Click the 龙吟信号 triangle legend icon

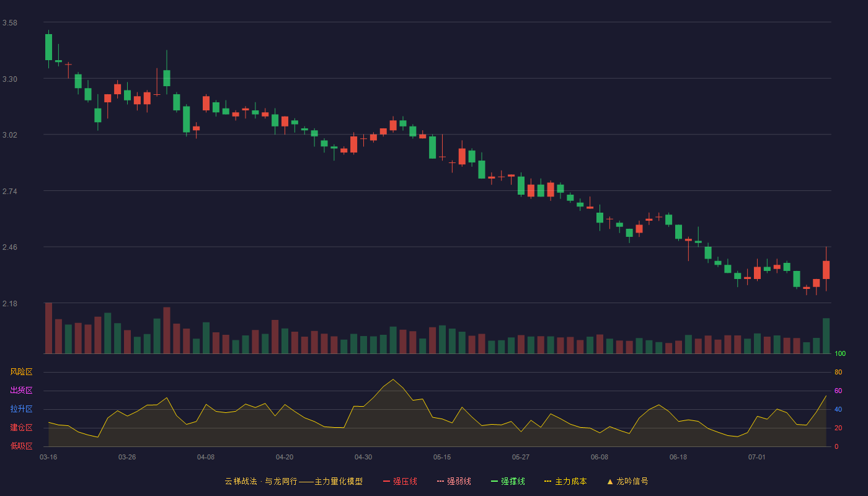610,481
